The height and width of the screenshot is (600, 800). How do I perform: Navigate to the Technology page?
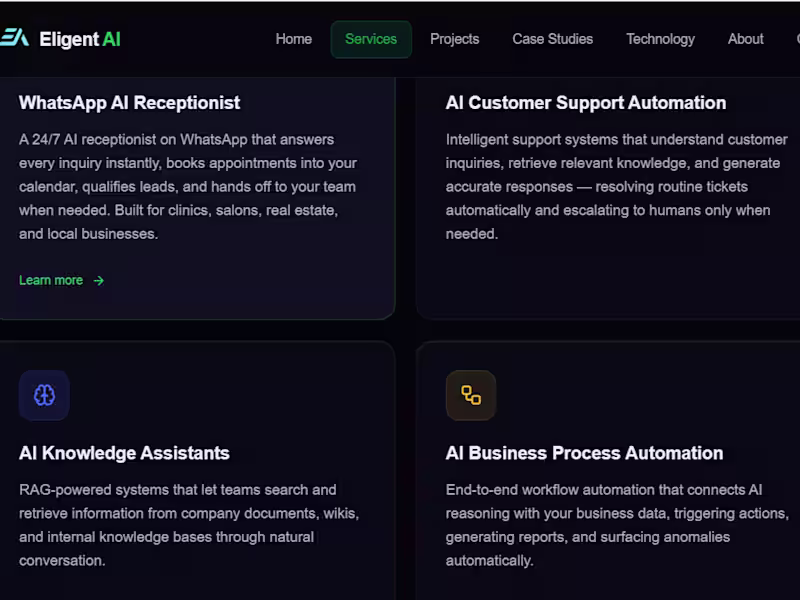click(660, 39)
